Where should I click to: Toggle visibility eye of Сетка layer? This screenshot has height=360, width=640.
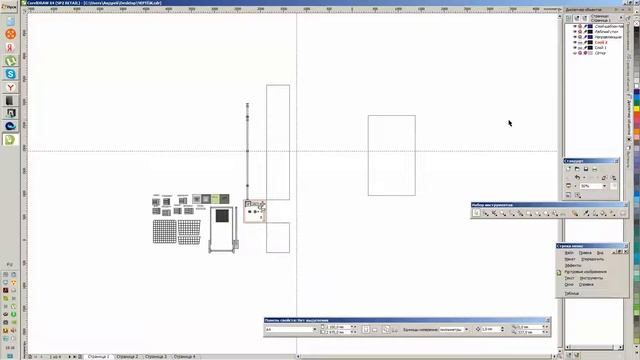(x=575, y=53)
